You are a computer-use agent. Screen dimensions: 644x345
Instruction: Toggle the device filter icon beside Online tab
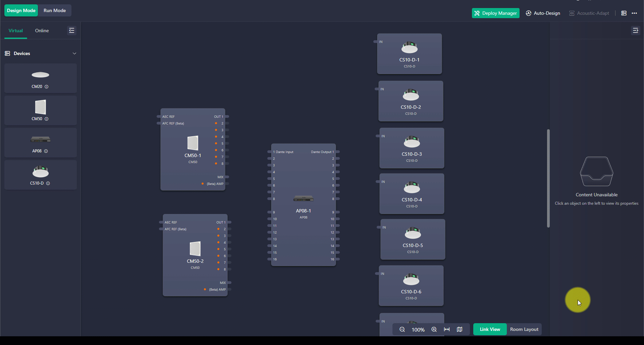(x=71, y=31)
